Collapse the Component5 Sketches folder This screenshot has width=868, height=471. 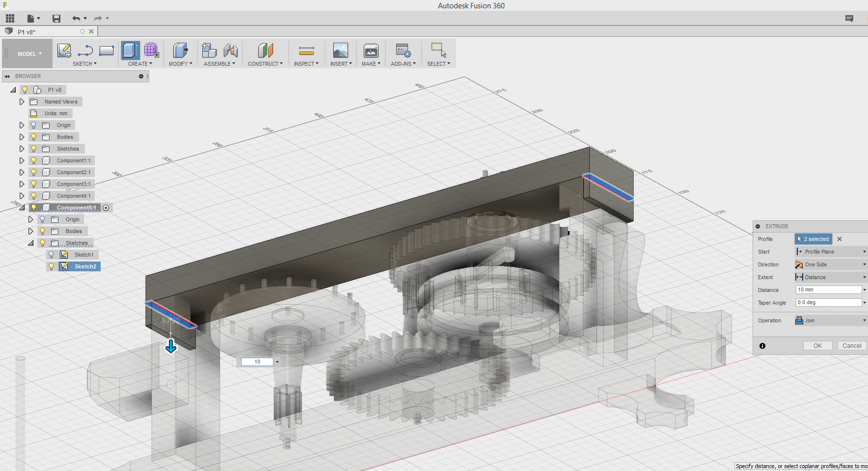tap(30, 243)
